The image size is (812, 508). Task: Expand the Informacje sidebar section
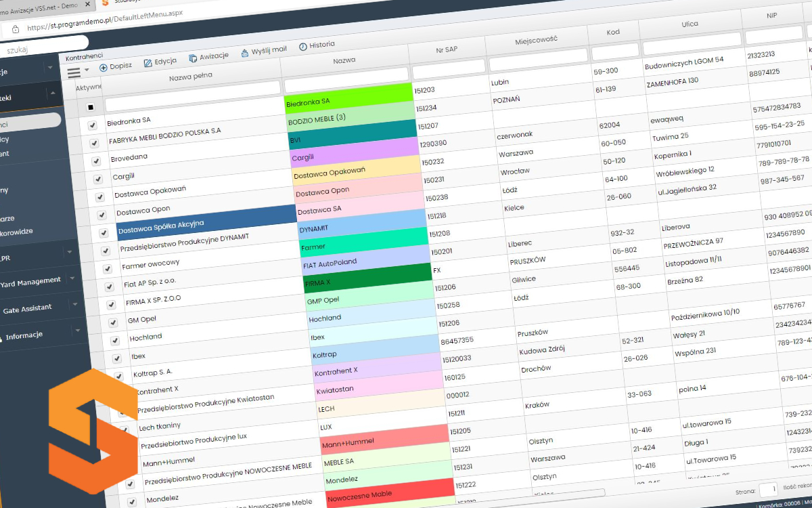pos(77,331)
